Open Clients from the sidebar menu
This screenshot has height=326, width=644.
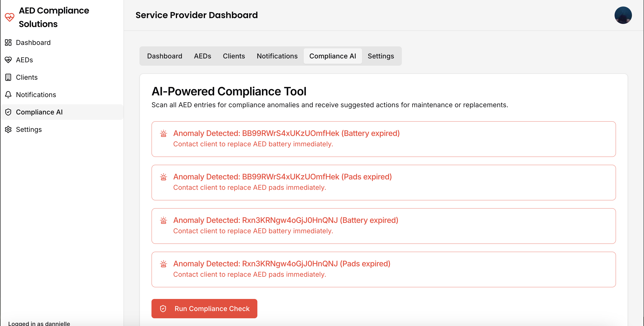[x=27, y=77]
